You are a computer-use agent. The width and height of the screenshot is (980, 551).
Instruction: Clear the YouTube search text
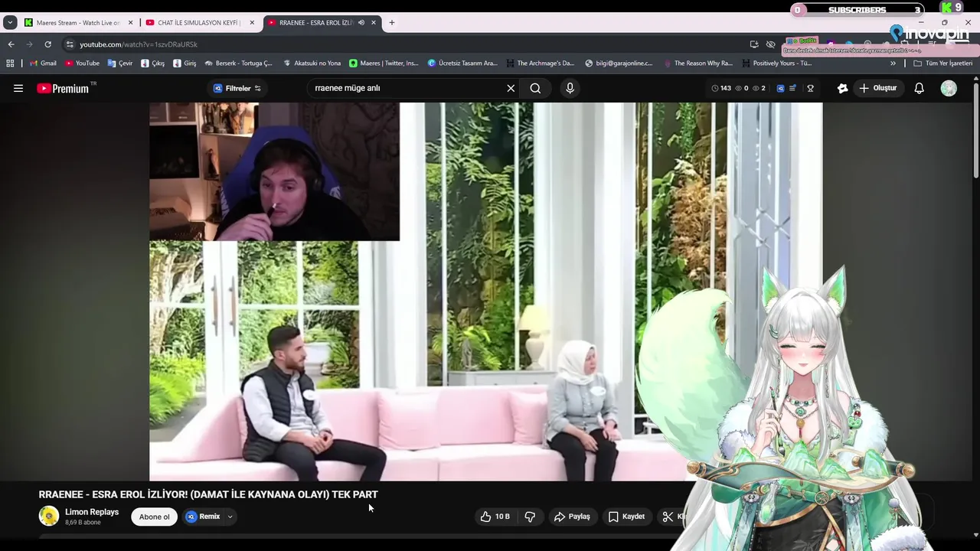point(511,88)
